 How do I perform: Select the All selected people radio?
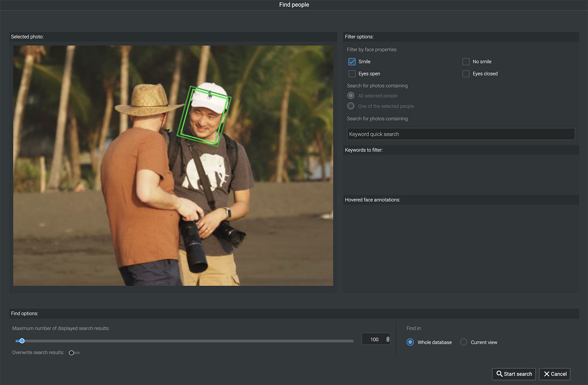351,96
